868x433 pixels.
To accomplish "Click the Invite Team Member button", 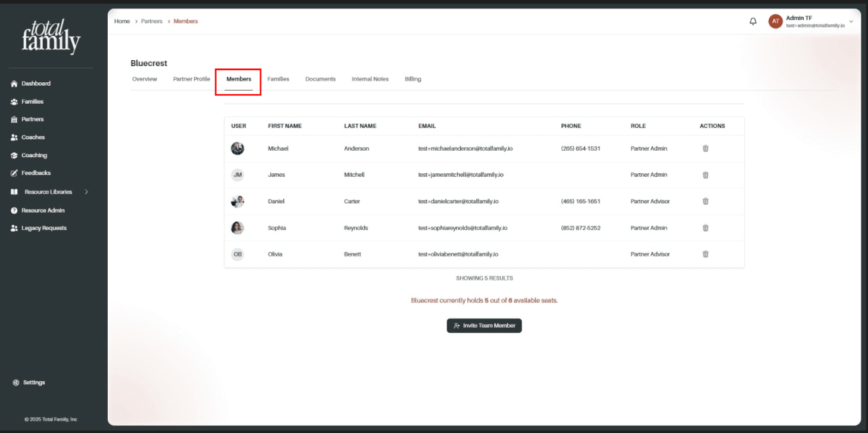I will 484,326.
